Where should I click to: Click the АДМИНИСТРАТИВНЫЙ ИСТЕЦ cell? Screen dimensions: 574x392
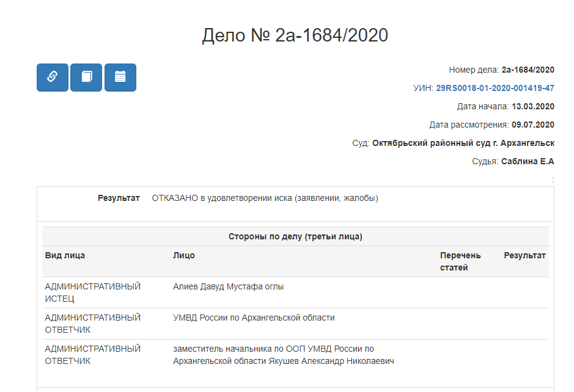(x=92, y=292)
